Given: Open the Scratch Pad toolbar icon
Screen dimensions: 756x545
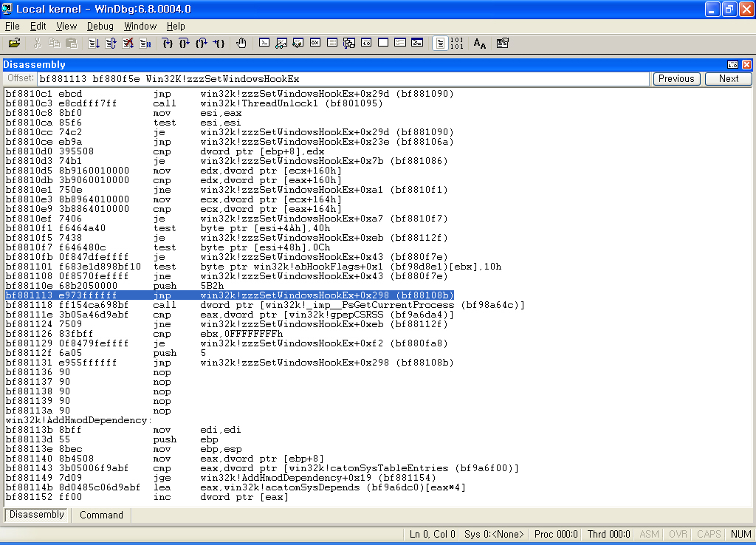Looking at the screenshot, I should (383, 44).
